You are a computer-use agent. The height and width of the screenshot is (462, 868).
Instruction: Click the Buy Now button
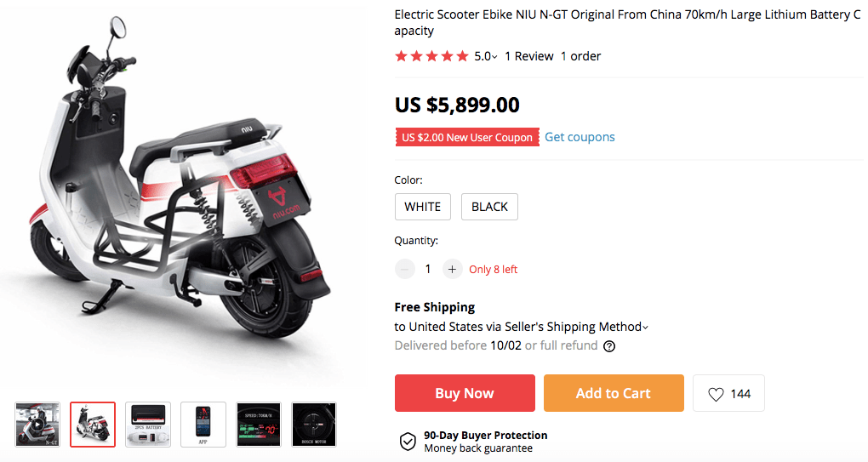point(465,393)
